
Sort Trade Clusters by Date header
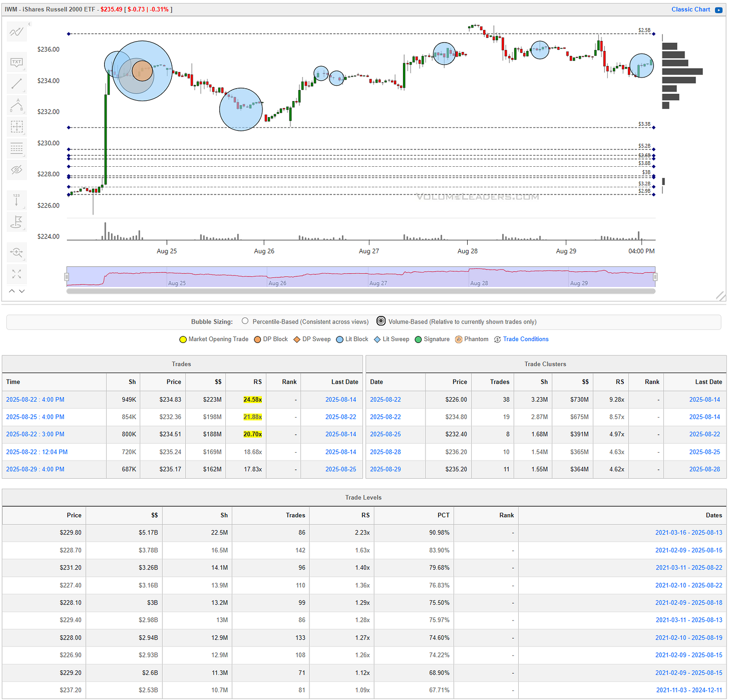tap(377, 382)
